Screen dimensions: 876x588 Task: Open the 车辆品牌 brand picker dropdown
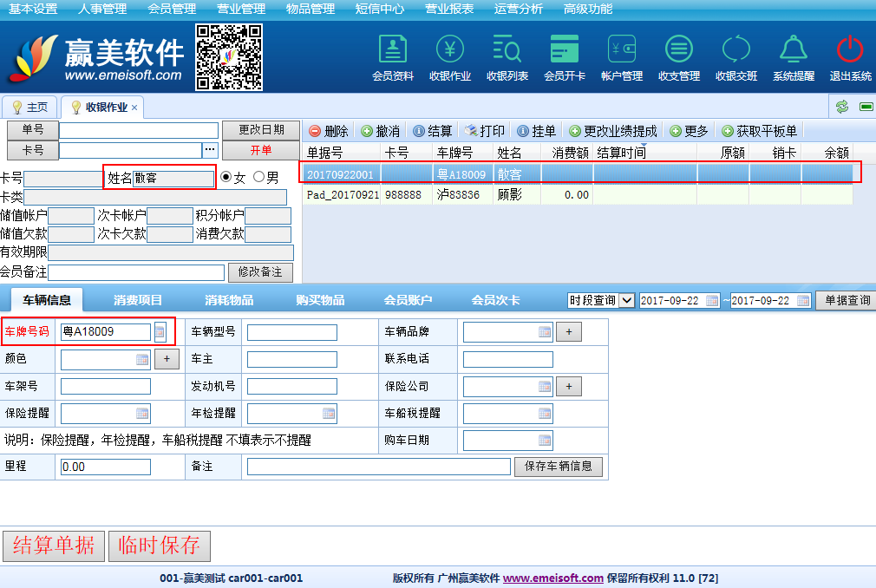tap(544, 332)
